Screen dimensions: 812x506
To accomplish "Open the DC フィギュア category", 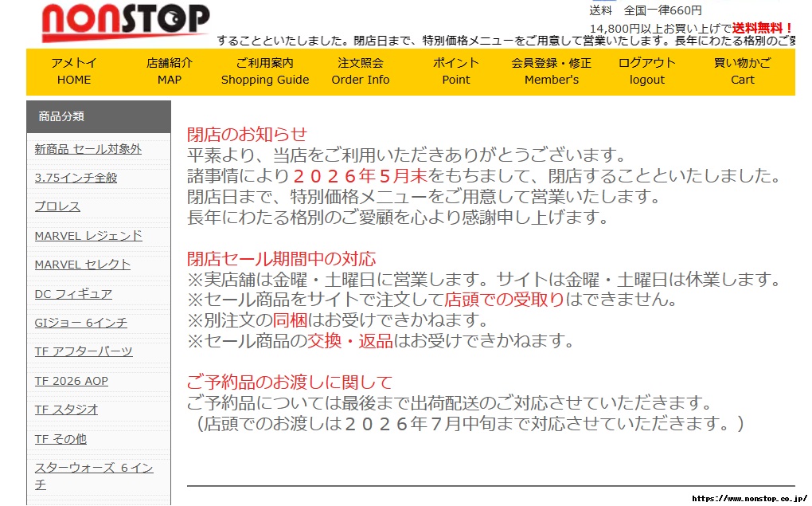I will (x=73, y=294).
